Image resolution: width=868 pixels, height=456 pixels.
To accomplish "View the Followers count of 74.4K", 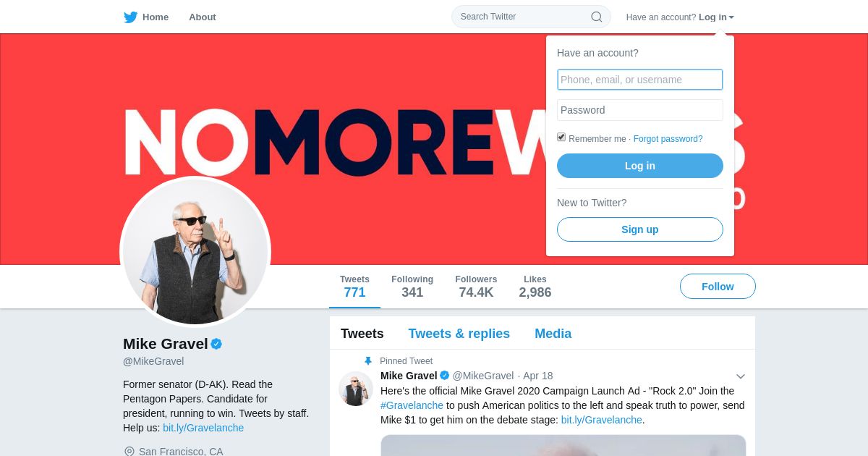I will pyautogui.click(x=476, y=287).
